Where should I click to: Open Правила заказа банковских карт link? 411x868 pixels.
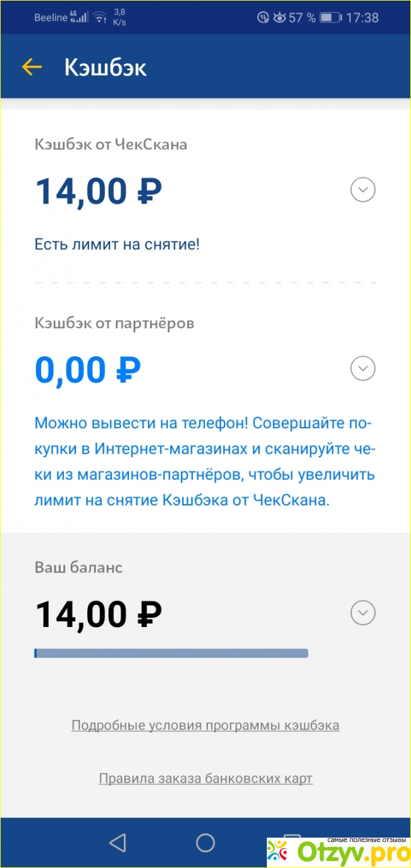pos(205,778)
